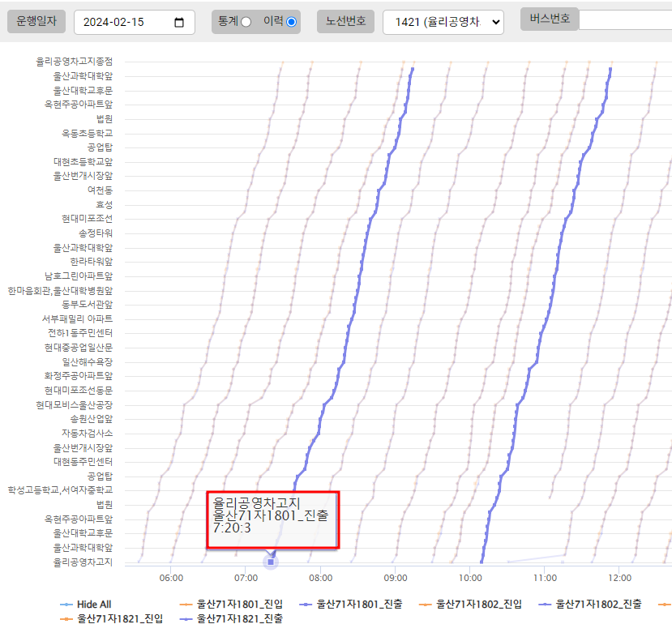This screenshot has height=624, width=672.
Task: Select the 통계 radio button
Action: point(246,22)
